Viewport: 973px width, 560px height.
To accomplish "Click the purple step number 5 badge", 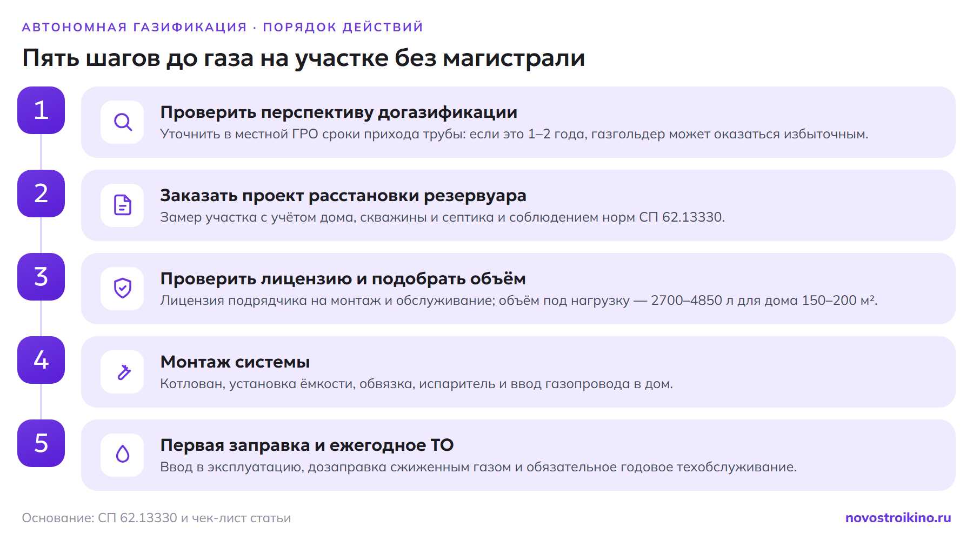I will point(41,443).
